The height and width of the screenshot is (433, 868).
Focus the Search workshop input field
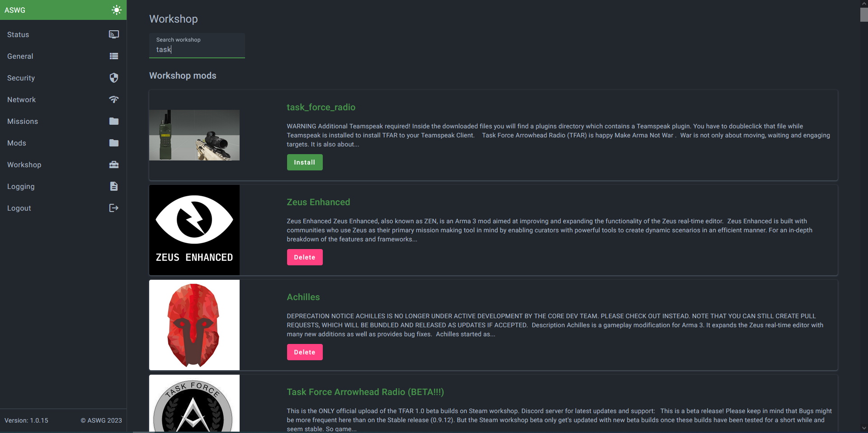pyautogui.click(x=197, y=45)
